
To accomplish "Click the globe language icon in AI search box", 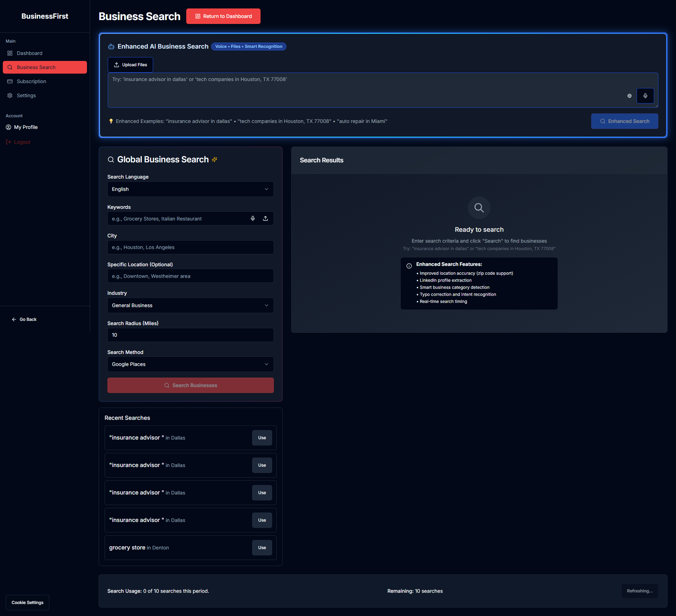I will click(630, 96).
